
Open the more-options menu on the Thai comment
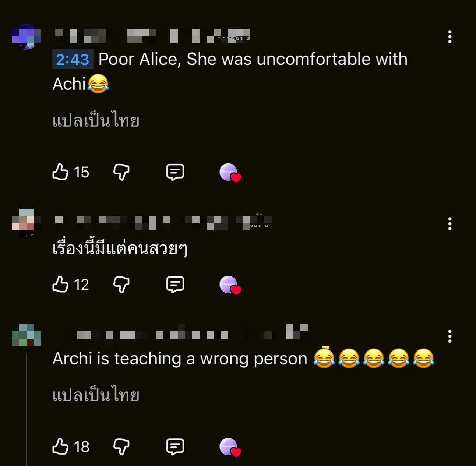[x=449, y=224]
